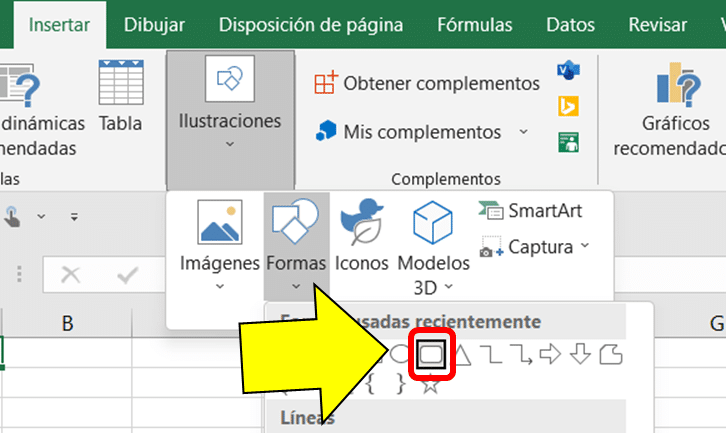Viewport: 726px width, 433px height.
Task: Switch to the Fórmulas tab
Action: coord(483,25)
